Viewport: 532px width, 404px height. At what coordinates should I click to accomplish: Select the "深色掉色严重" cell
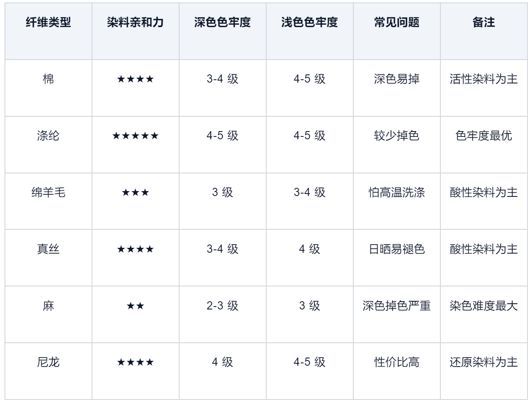[396, 306]
